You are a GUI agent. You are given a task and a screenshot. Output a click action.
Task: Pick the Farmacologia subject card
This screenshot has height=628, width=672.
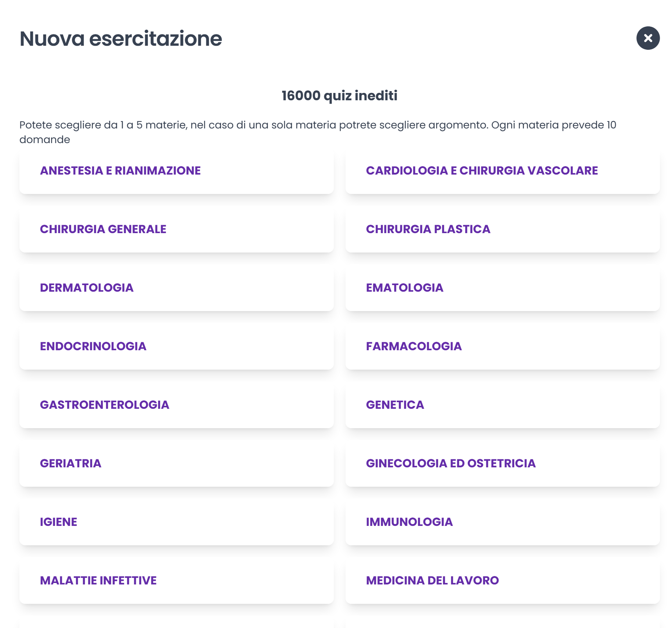point(502,347)
